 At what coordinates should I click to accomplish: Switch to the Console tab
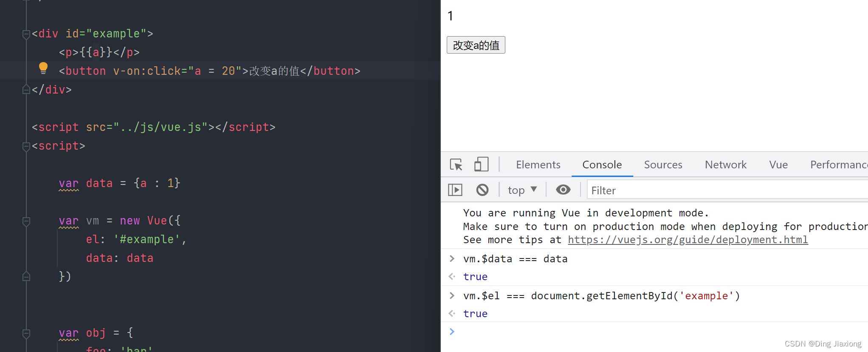pos(602,165)
